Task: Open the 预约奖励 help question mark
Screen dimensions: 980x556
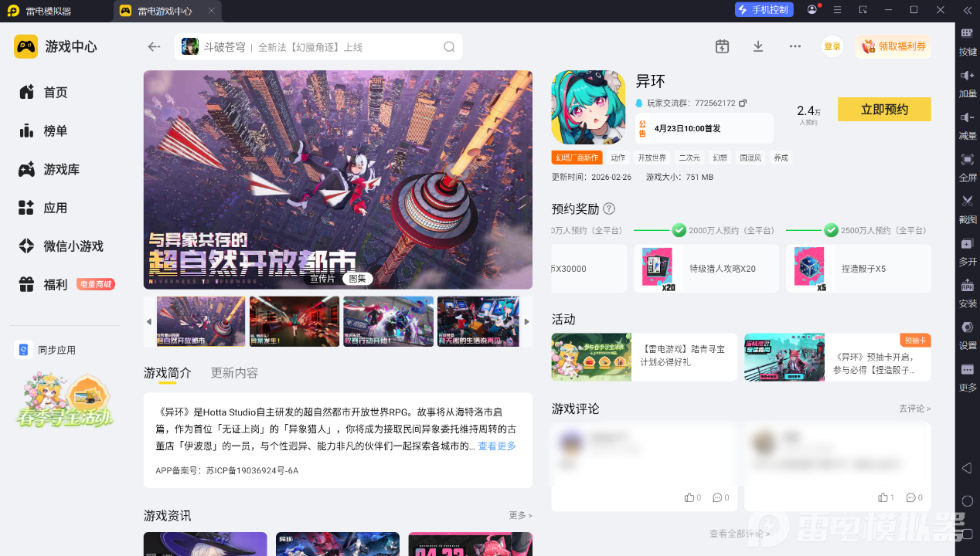Action: point(609,208)
